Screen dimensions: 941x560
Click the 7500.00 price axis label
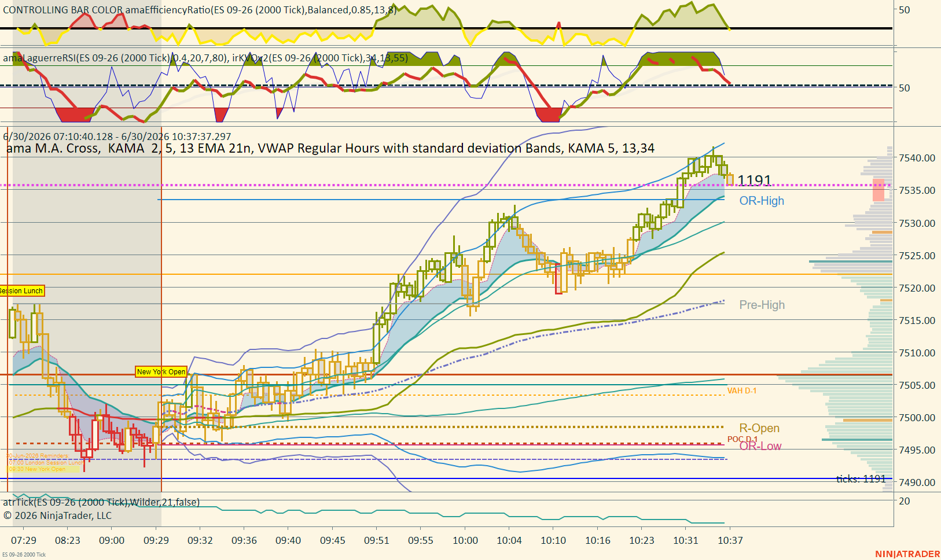pyautogui.click(x=917, y=418)
